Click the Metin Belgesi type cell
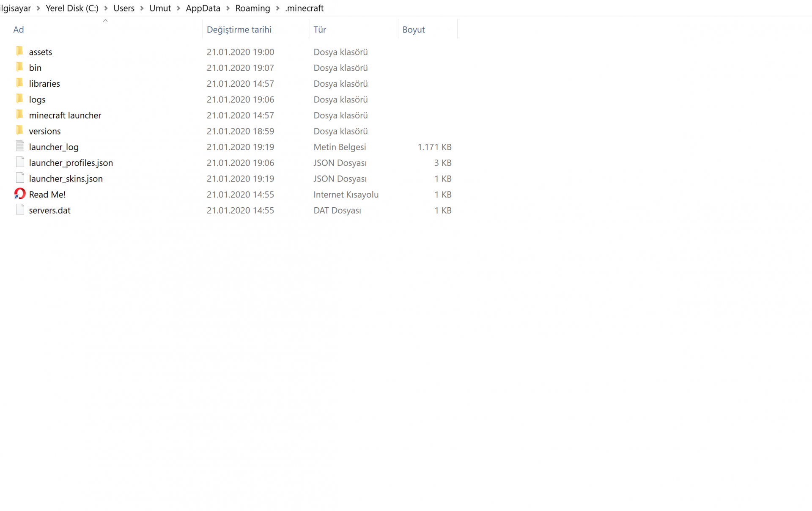812x511 pixels. pos(340,147)
